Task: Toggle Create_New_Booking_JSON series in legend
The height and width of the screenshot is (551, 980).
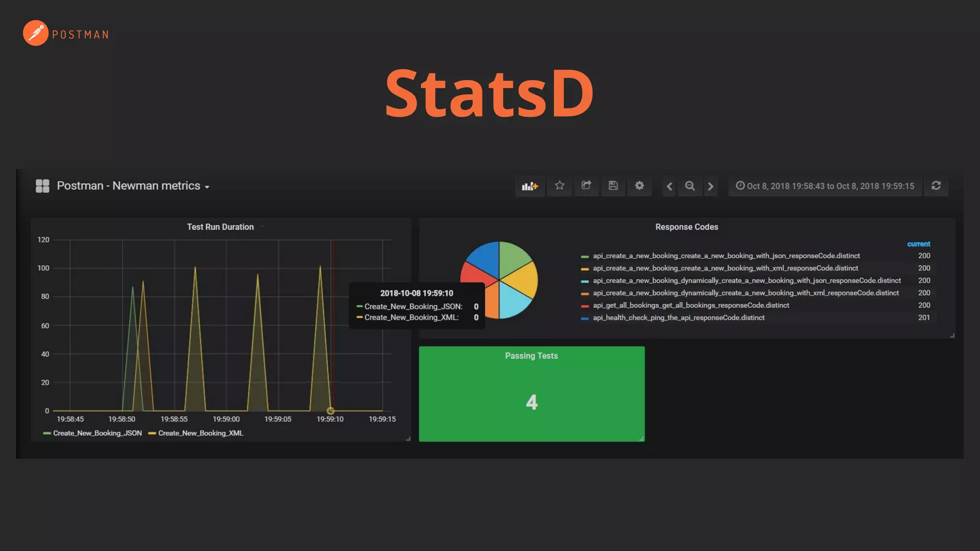Action: click(x=97, y=433)
